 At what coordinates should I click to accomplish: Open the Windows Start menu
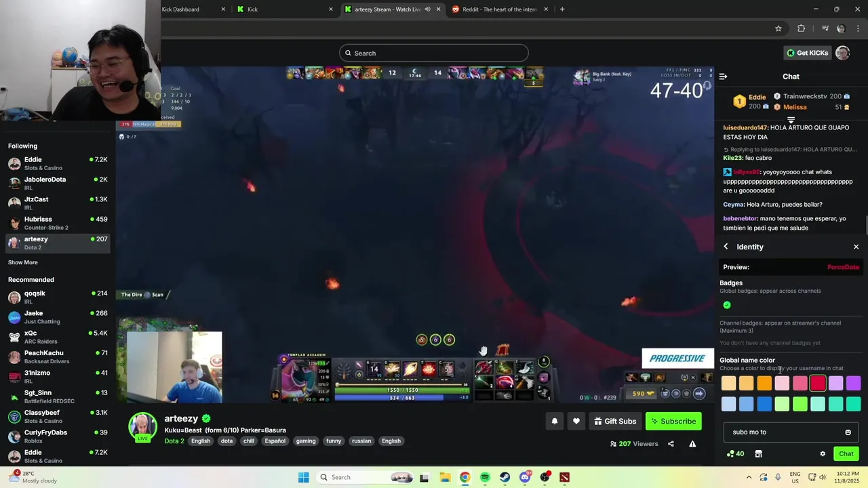click(x=303, y=477)
